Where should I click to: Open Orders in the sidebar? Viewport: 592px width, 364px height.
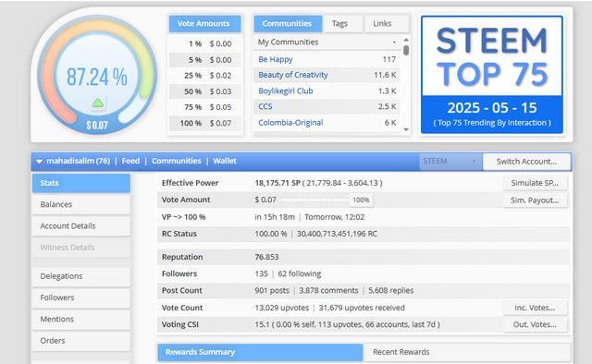[81, 341]
